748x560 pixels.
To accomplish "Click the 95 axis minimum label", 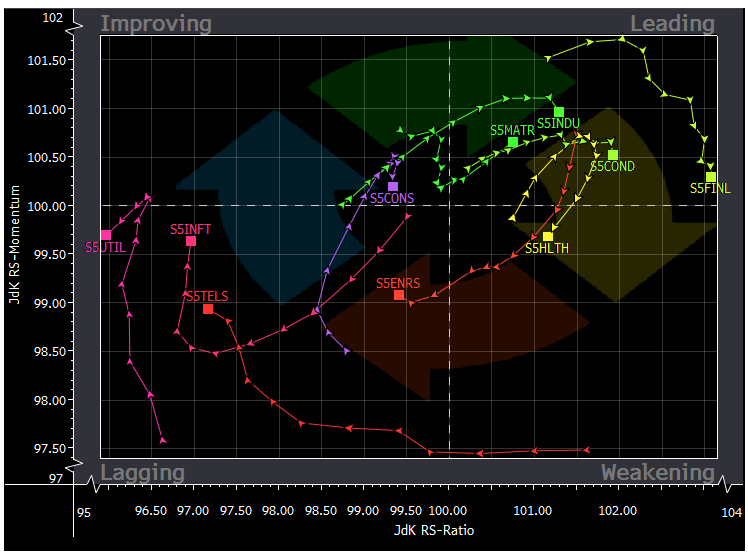I will [83, 513].
